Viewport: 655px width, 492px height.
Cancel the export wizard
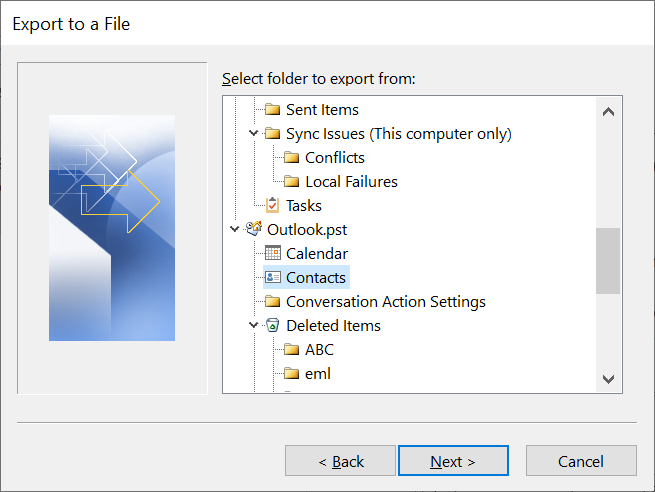(x=581, y=461)
